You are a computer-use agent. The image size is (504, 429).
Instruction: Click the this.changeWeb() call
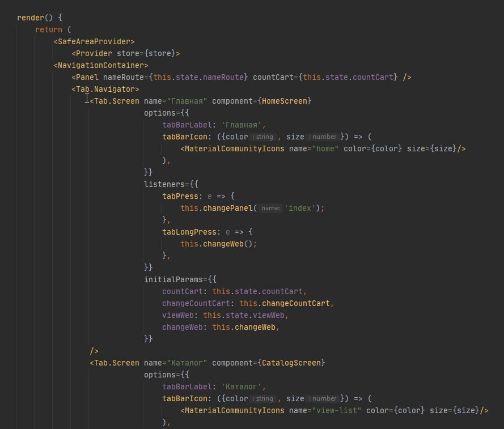(x=219, y=244)
